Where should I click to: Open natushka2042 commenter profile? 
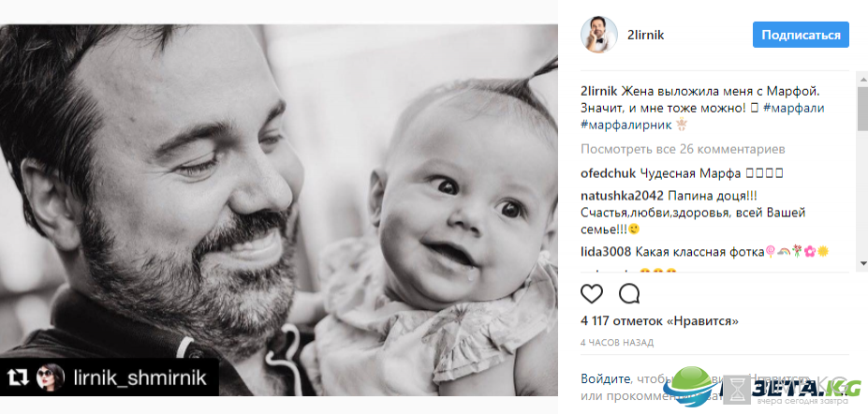coord(623,196)
